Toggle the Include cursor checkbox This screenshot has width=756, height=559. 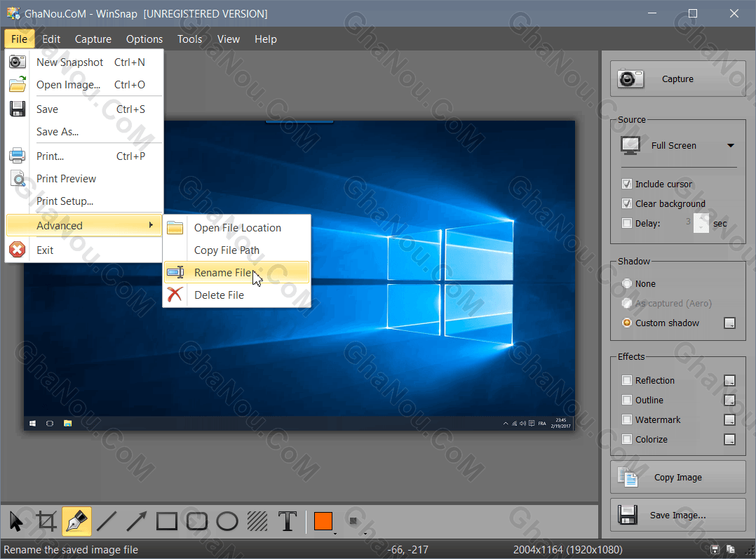point(627,184)
